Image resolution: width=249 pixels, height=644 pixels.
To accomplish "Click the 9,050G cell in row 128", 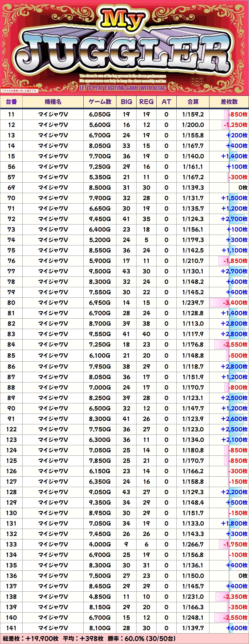I will coord(100,492).
